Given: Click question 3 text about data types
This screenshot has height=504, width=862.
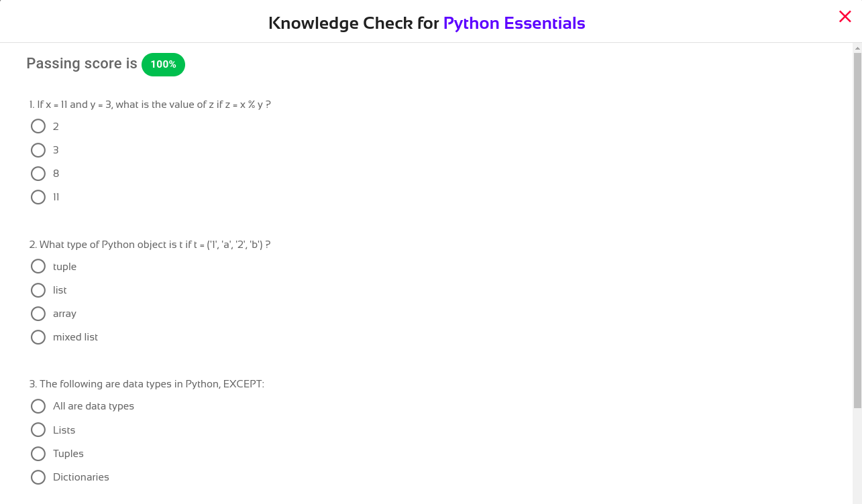Looking at the screenshot, I should (x=146, y=384).
